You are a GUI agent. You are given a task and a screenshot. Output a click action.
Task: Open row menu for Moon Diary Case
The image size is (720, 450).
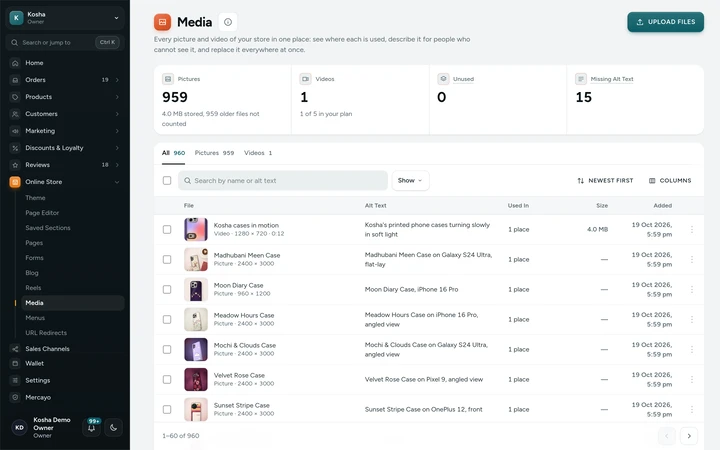coord(692,289)
